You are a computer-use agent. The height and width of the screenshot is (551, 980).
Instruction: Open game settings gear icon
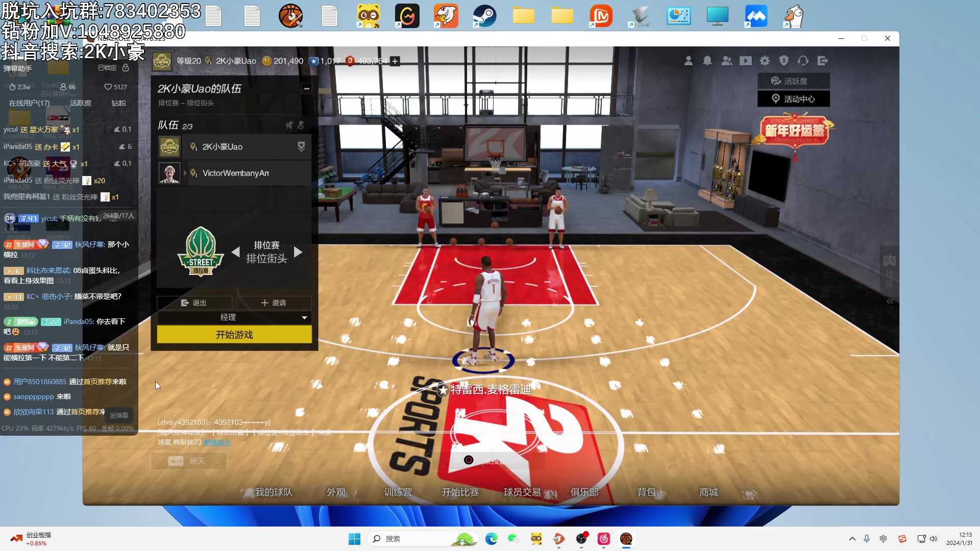(765, 61)
